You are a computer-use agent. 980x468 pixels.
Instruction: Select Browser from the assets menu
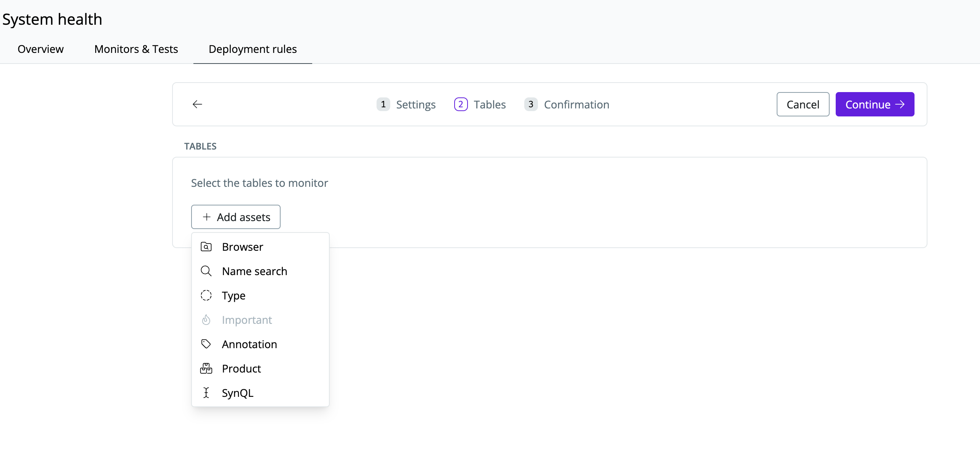(x=243, y=247)
